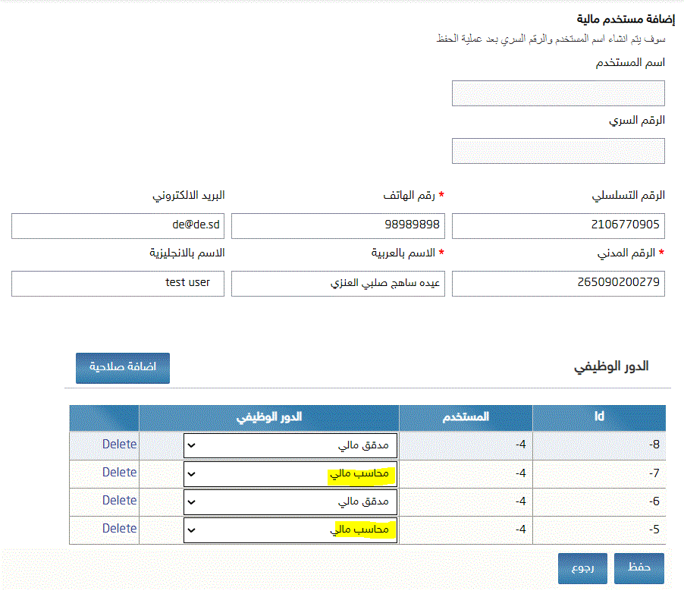The height and width of the screenshot is (616, 684).
Task: Click the الاسم بالعربية label
Action: click(x=403, y=253)
